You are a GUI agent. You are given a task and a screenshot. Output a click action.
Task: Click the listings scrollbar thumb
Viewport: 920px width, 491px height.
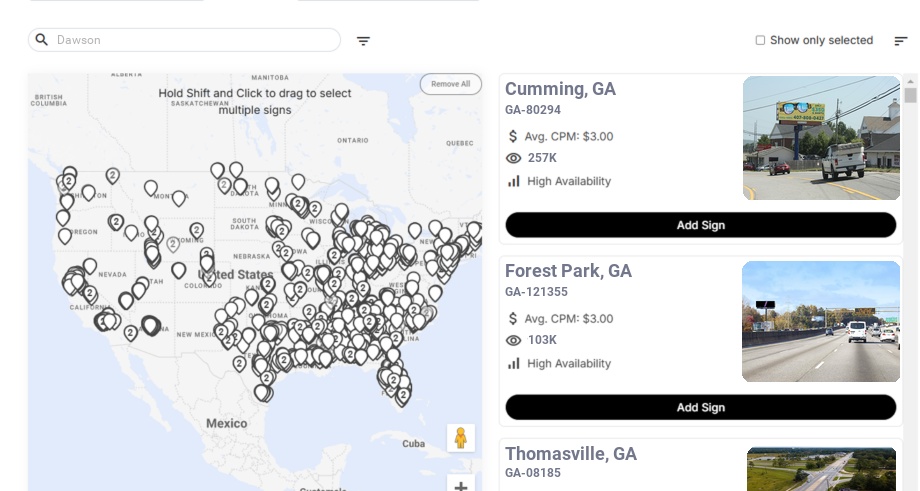click(910, 95)
